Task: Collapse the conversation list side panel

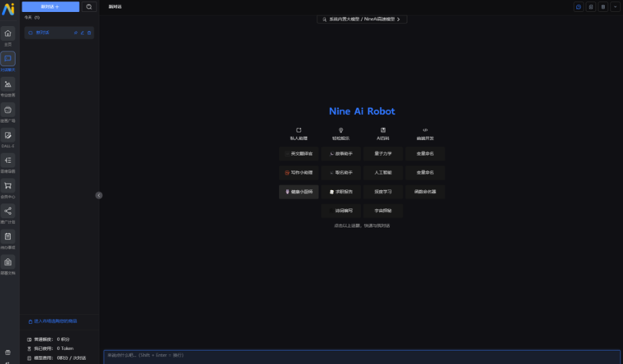Action: (x=99, y=195)
